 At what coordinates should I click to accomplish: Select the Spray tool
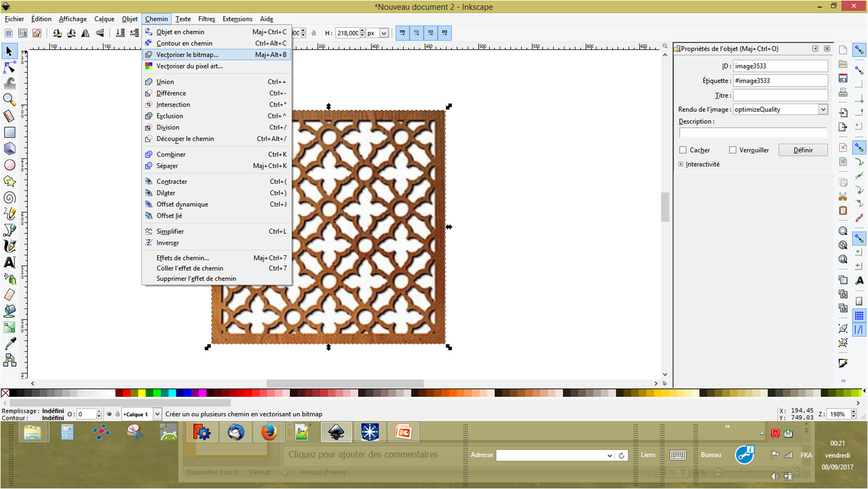(9, 278)
